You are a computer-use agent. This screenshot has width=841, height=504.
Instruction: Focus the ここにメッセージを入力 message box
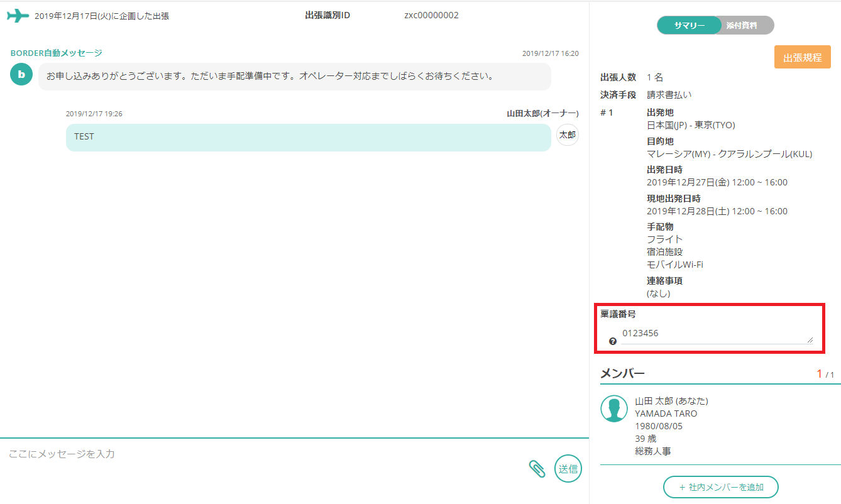(x=264, y=454)
